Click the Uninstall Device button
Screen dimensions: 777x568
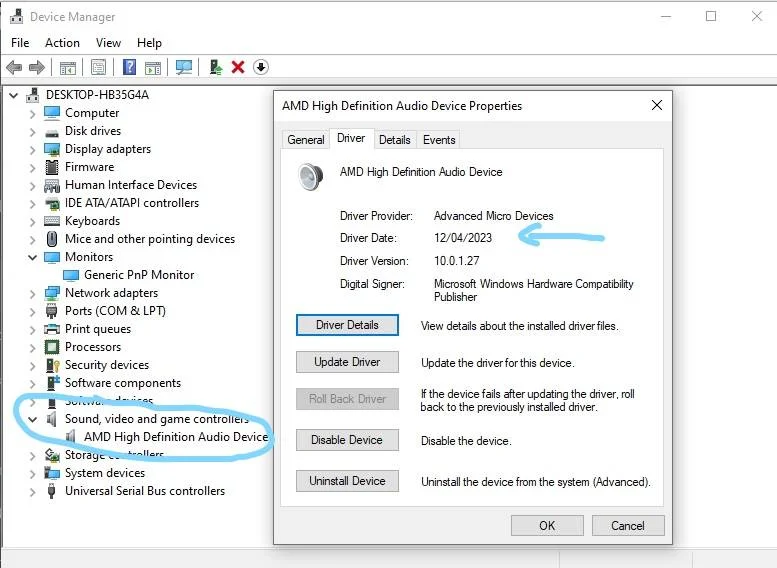347,481
